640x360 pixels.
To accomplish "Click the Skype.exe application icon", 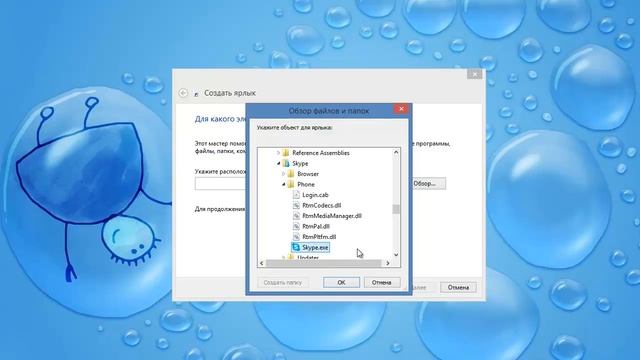I will [x=296, y=247].
